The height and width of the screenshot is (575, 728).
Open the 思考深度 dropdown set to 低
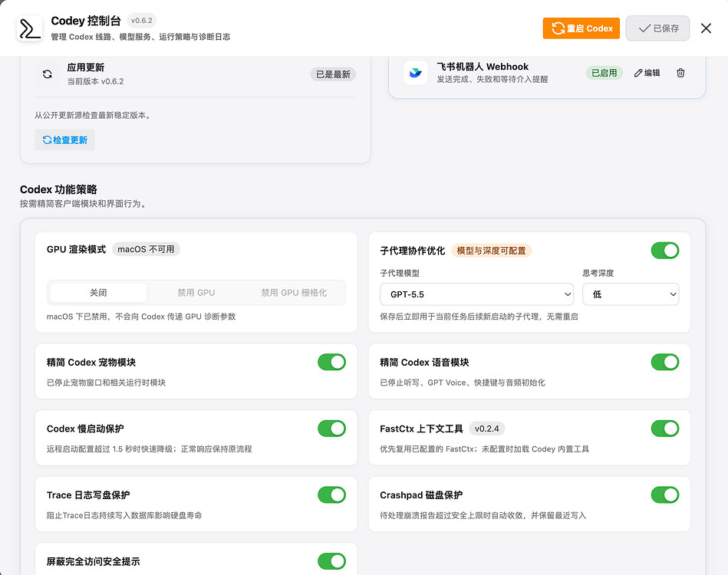tap(631, 294)
